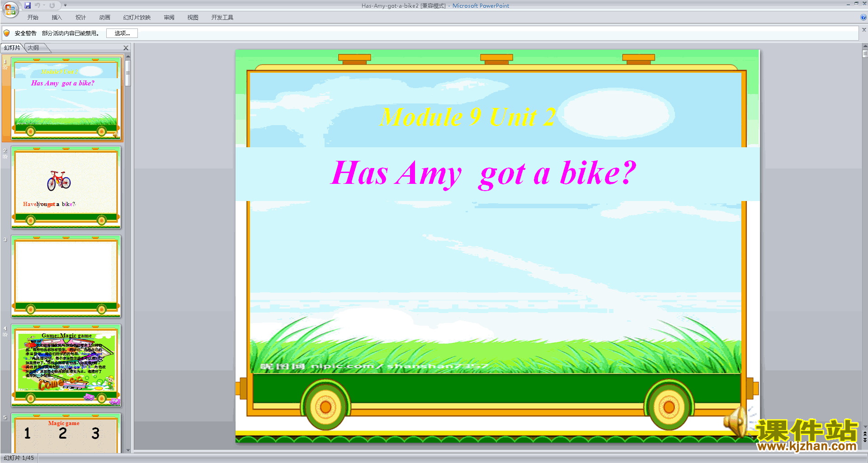Viewport: 868px width, 463px height.
Task: Click the thumbnail pane scrollbar handle
Action: 128,73
